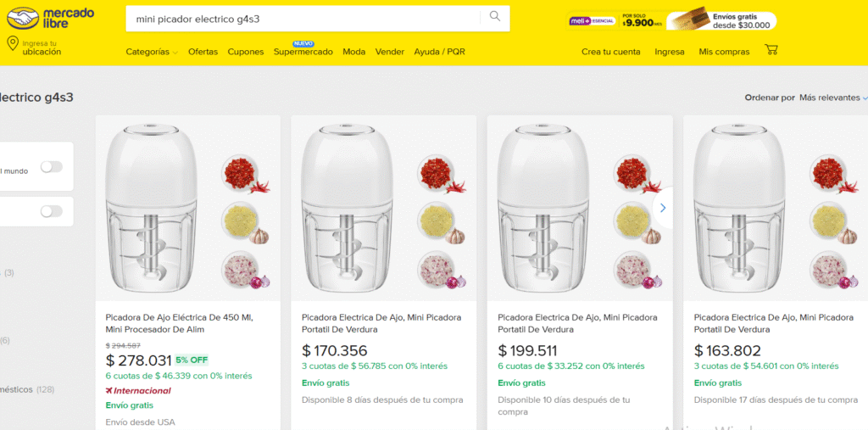This screenshot has height=430, width=868.
Task: Toggle the upper filter switch in sidebar
Action: click(x=52, y=167)
